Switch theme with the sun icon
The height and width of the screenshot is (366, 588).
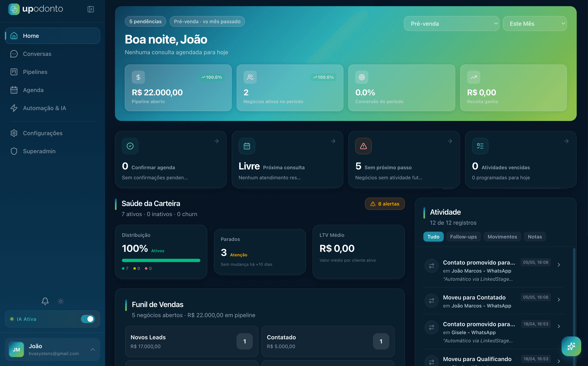click(x=61, y=301)
